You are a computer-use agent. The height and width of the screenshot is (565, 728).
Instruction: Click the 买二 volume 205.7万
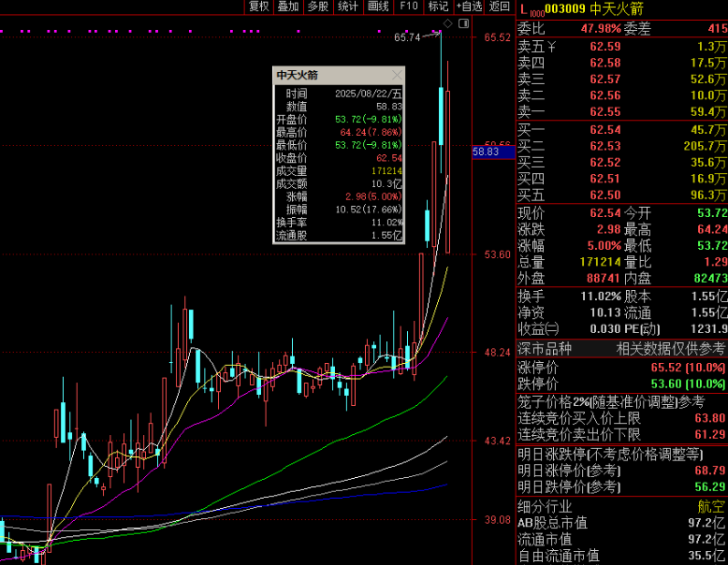(705, 146)
